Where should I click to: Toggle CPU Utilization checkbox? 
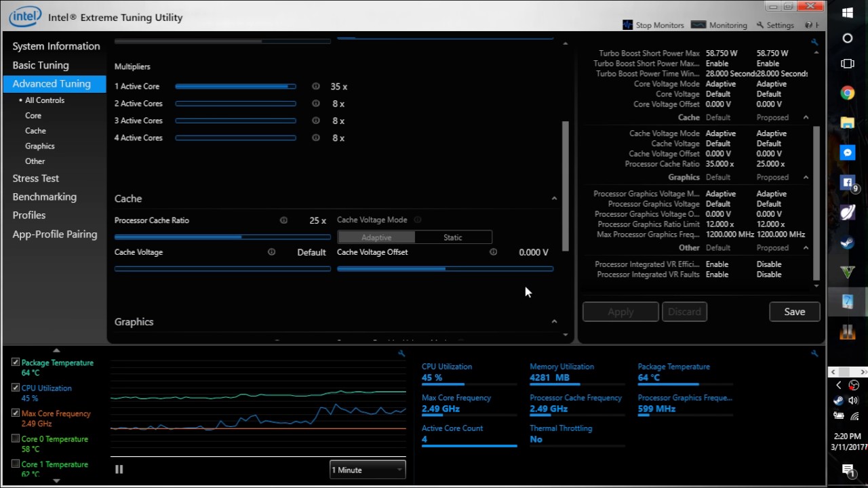[16, 388]
